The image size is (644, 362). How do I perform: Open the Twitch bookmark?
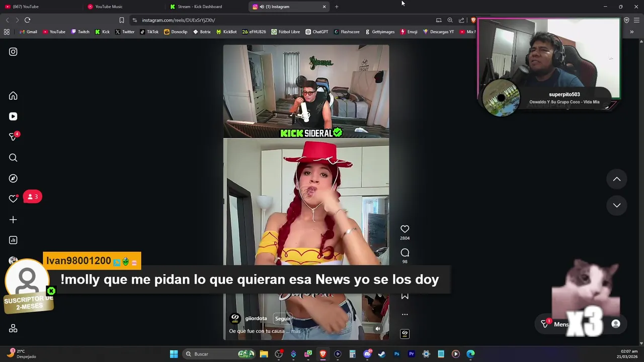(80, 32)
